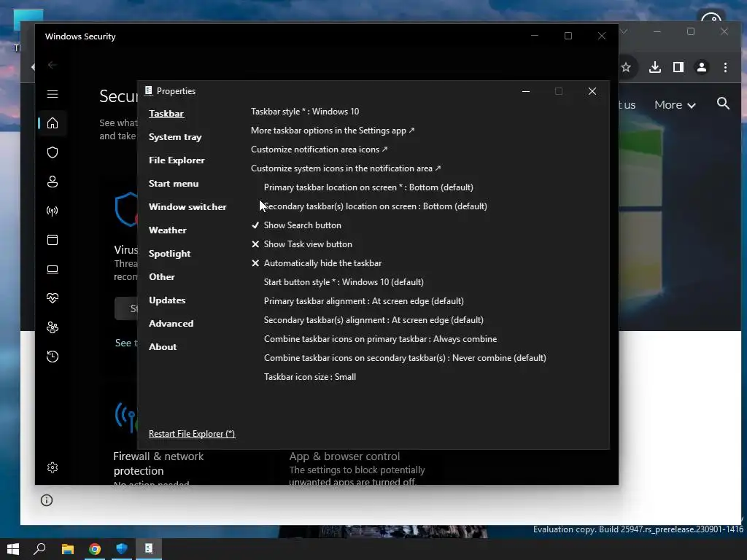Change Secondary taskbar(s) location on screen

(376, 206)
